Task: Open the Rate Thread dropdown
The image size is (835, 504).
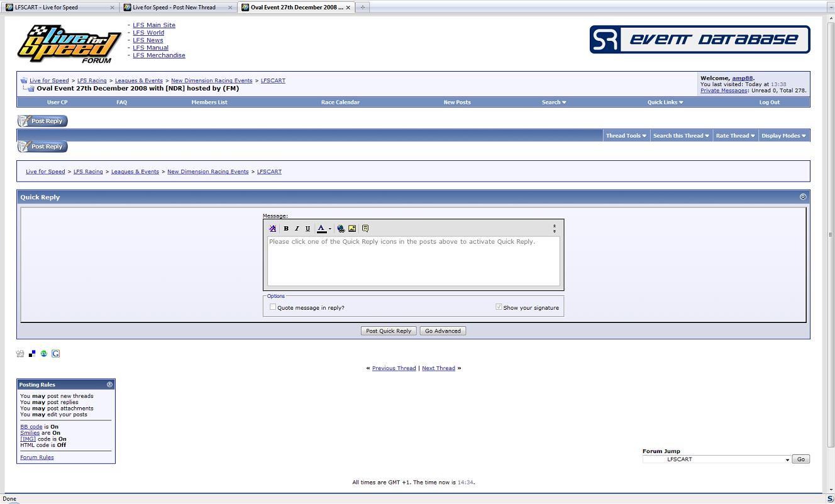Action: tap(735, 136)
